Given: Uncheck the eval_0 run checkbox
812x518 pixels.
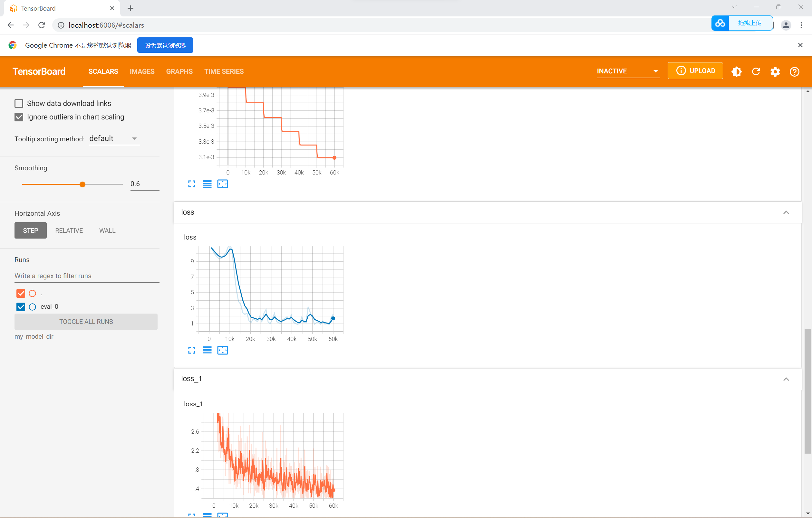Looking at the screenshot, I should (21, 307).
